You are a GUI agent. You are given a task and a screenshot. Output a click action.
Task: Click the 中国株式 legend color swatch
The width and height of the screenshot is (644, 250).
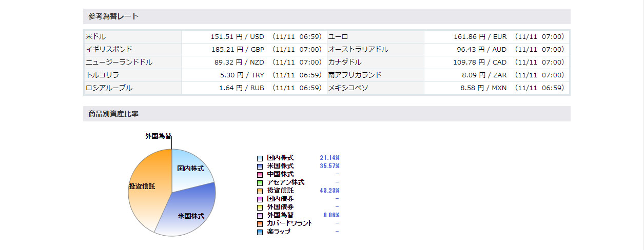260,175
